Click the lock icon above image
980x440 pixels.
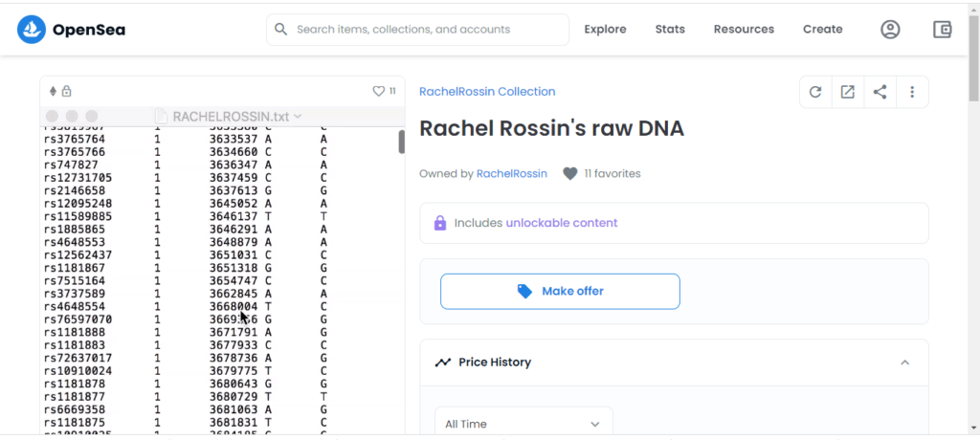click(x=66, y=91)
